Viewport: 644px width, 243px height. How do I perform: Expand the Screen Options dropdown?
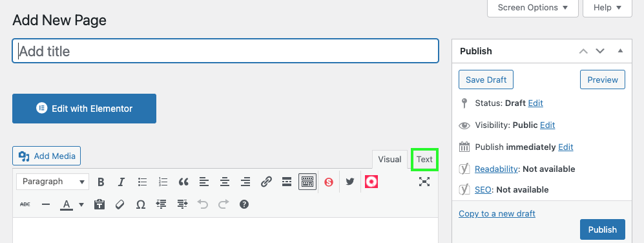click(x=532, y=7)
